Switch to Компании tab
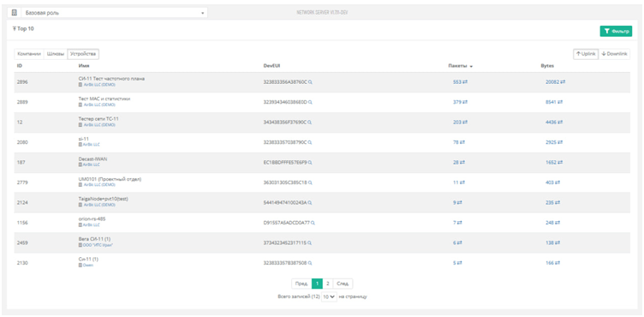The width and height of the screenshot is (644, 317). click(29, 54)
